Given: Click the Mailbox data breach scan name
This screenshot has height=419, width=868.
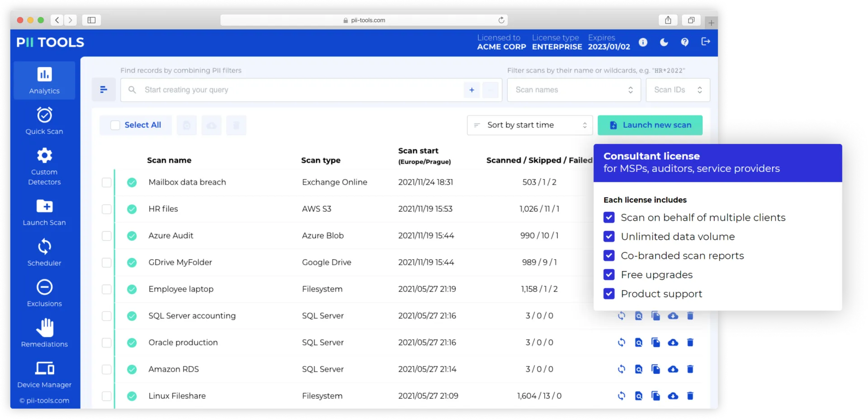Looking at the screenshot, I should click(x=187, y=182).
